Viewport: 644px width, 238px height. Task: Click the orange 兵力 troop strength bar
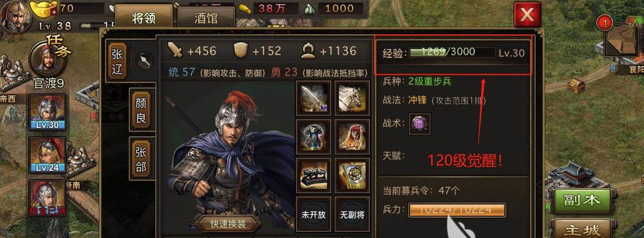pos(457,210)
